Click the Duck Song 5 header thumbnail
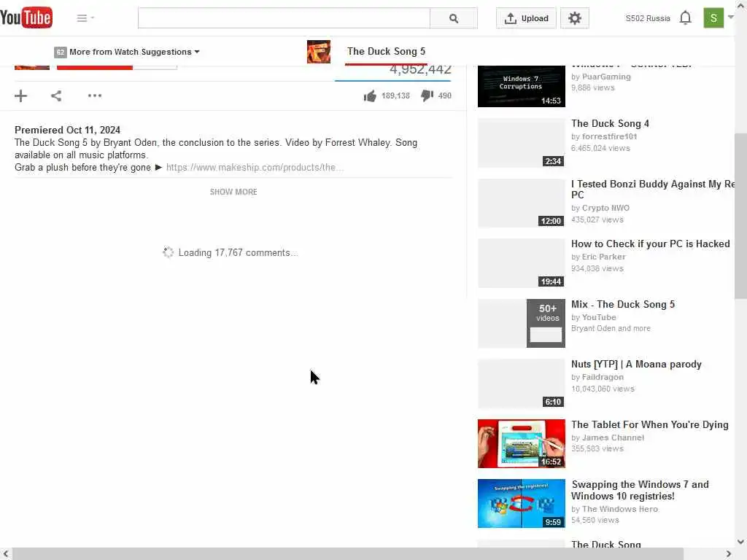Screen dimensions: 747x560 [319, 52]
